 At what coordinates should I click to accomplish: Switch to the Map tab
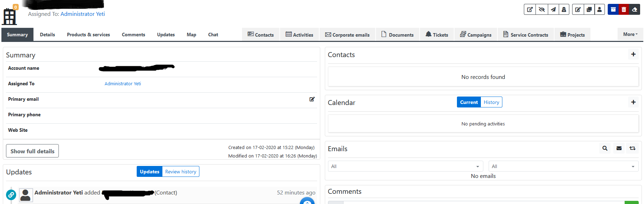tap(191, 35)
